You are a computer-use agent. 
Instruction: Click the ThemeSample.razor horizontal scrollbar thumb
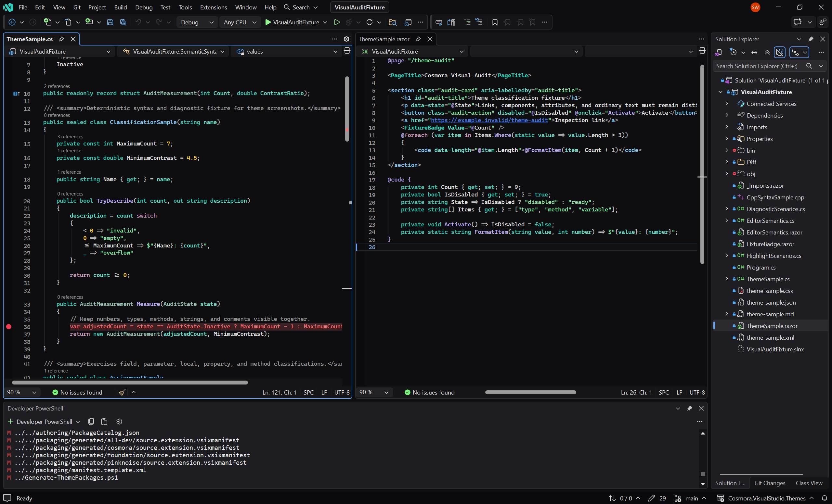pyautogui.click(x=530, y=392)
